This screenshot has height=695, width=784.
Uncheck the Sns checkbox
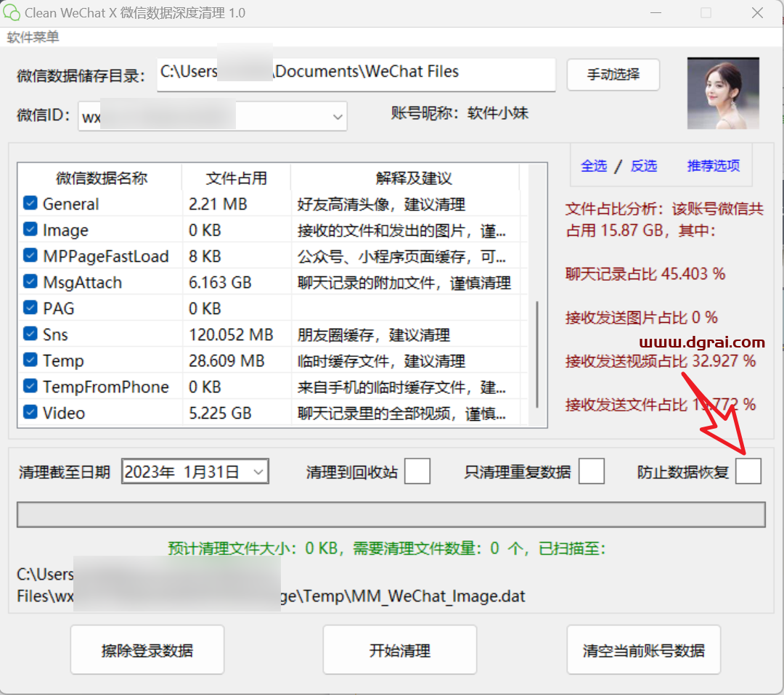[x=30, y=333]
